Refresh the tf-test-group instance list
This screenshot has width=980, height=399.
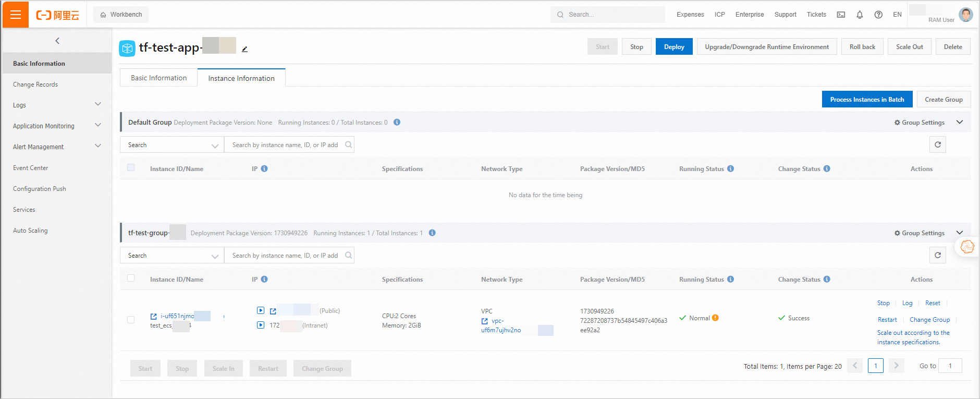coord(937,255)
